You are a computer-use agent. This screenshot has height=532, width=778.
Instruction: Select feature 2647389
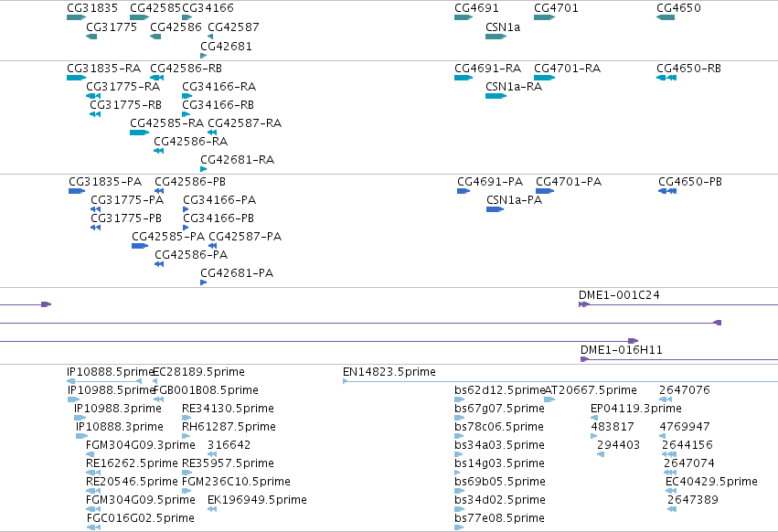[x=693, y=500]
